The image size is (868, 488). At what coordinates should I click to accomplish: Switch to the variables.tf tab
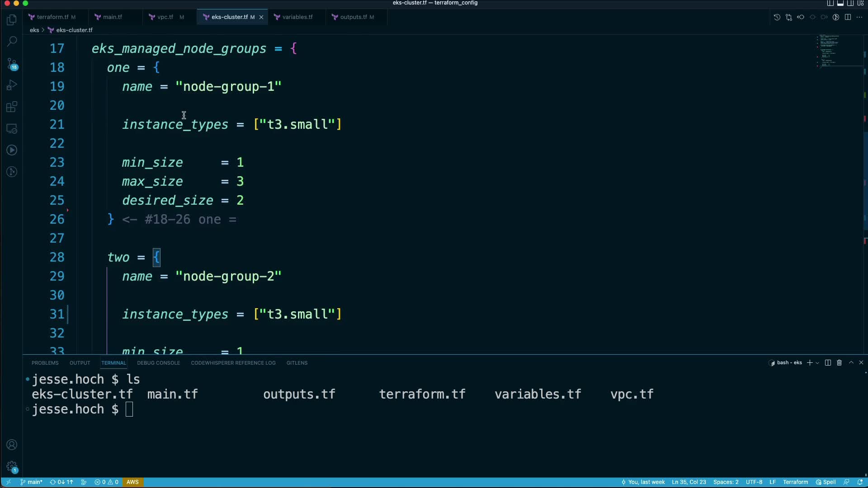tap(297, 17)
